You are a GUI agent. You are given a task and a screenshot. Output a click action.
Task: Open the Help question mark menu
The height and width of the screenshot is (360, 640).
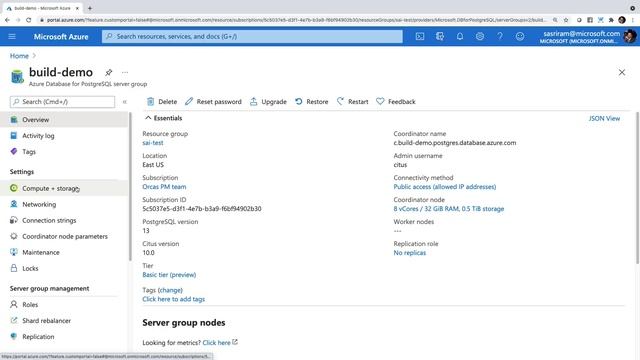tap(500, 36)
